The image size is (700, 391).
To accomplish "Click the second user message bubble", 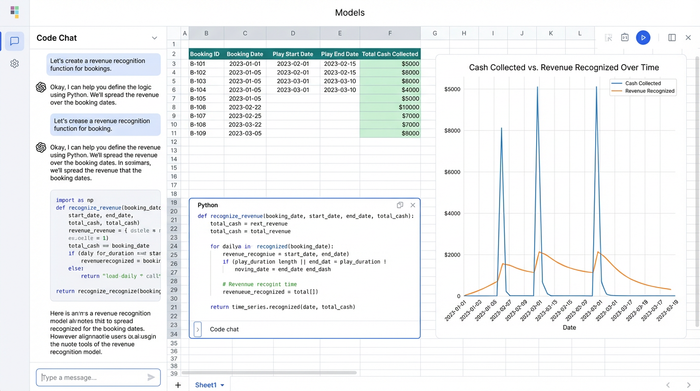I will click(x=105, y=125).
